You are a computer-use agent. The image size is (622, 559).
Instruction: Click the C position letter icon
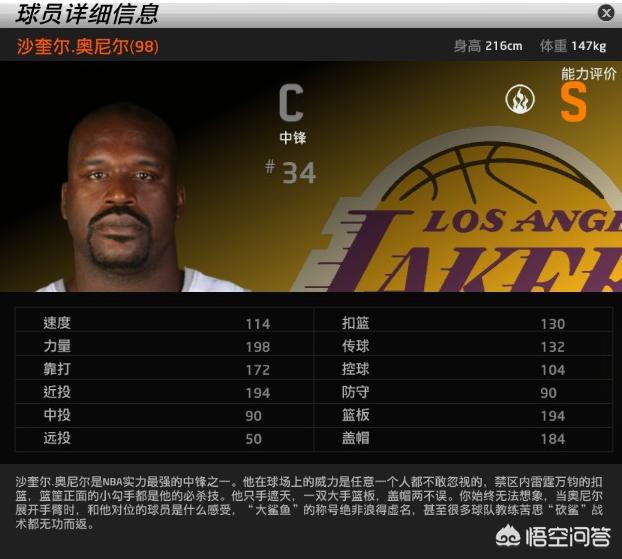click(292, 103)
